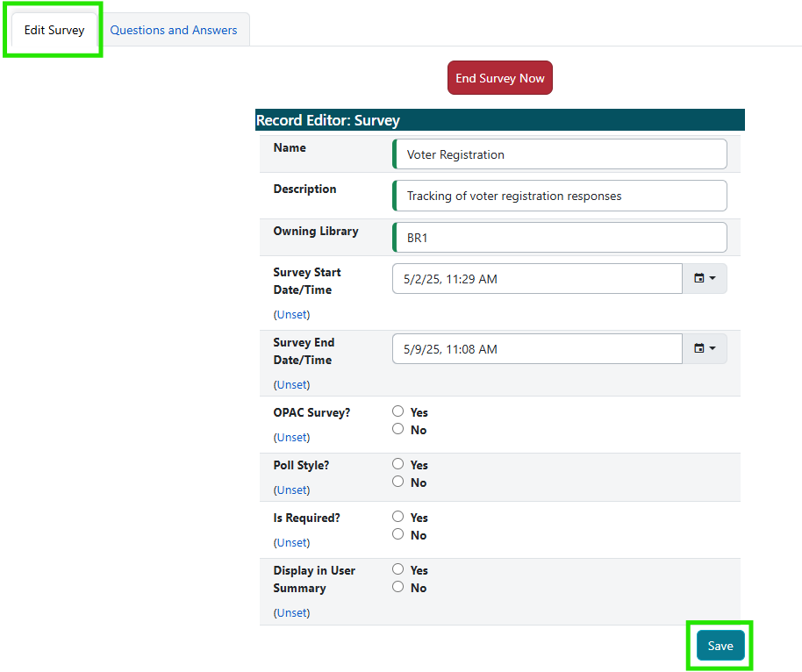
Task: Unset the Survey End Date/Time
Action: [x=291, y=384]
